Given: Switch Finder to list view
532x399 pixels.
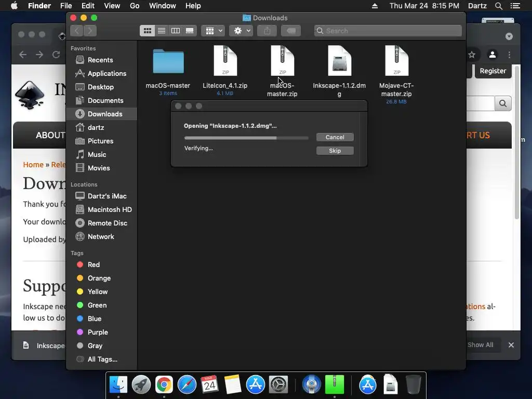Looking at the screenshot, I should [x=162, y=31].
